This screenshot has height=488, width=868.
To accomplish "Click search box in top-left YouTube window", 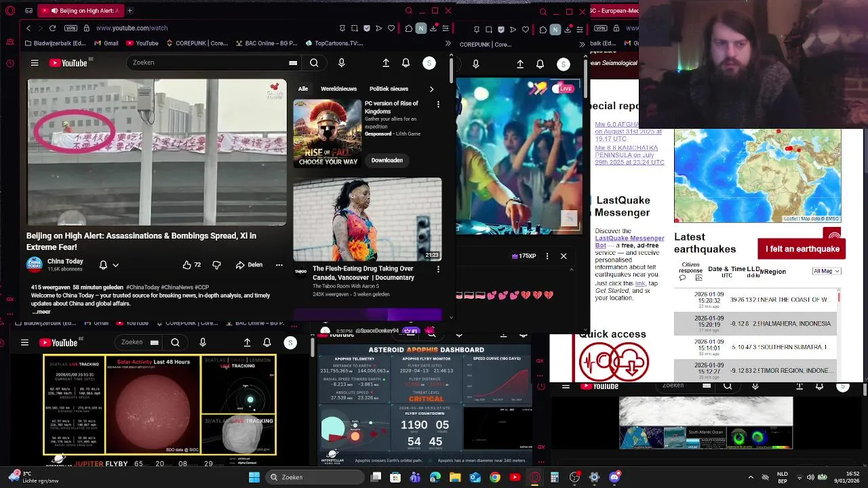I will point(214,62).
